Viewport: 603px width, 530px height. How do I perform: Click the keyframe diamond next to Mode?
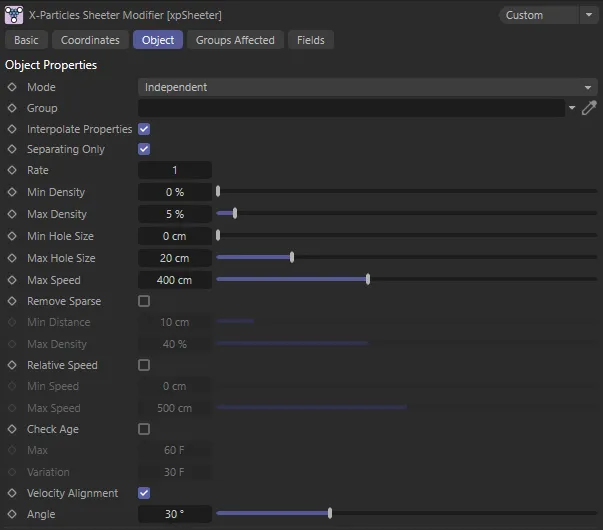12,87
